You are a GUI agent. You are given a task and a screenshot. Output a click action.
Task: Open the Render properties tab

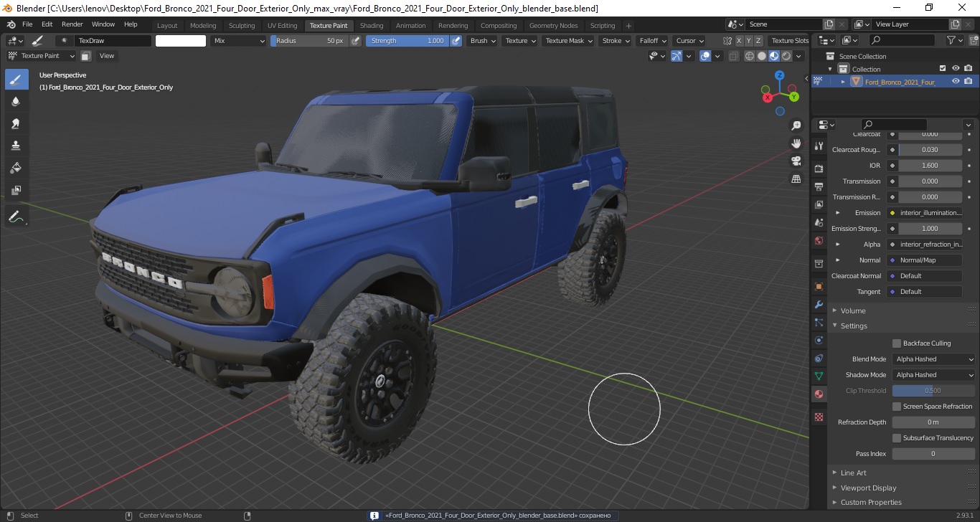tap(819, 169)
